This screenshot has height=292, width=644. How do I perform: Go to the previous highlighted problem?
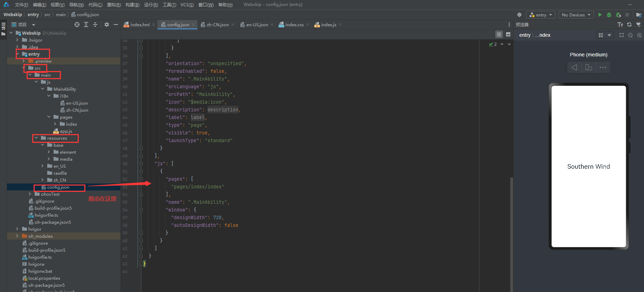(502, 44)
